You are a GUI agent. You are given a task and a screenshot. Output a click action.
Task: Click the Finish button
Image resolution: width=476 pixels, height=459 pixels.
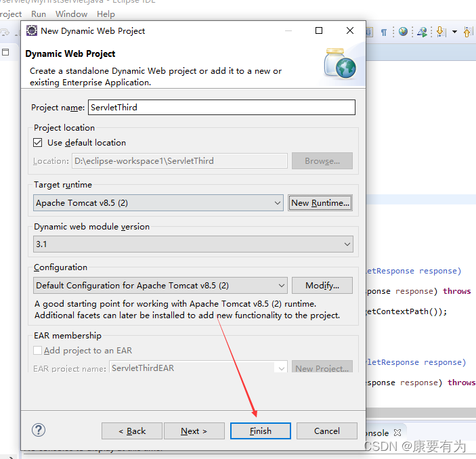[x=261, y=431]
